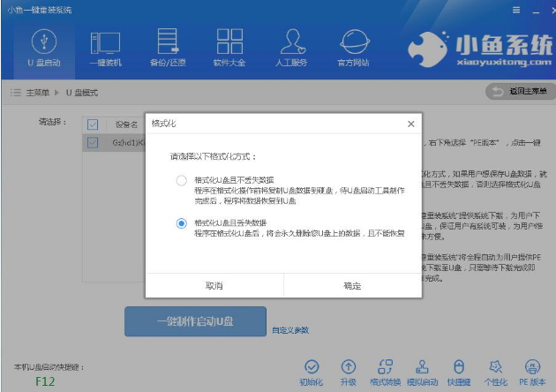Open the U盘启动 tab
Image resolution: width=556 pixels, height=392 pixels.
pos(43,48)
